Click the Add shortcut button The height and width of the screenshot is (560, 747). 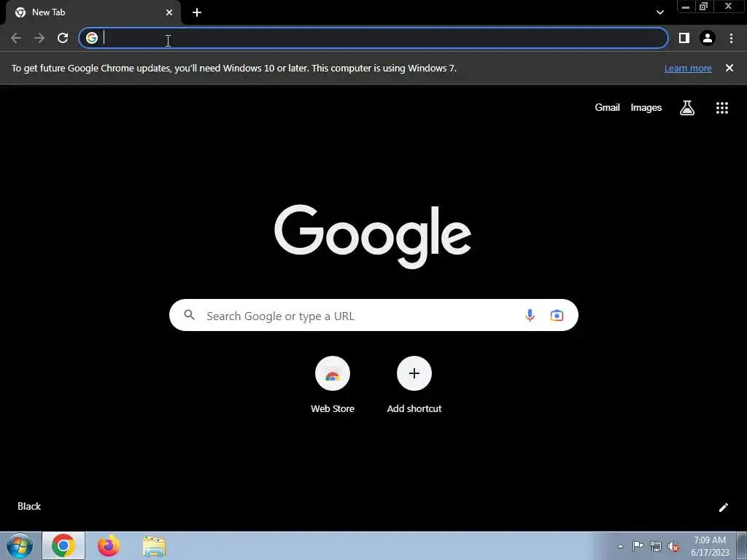[x=414, y=385]
